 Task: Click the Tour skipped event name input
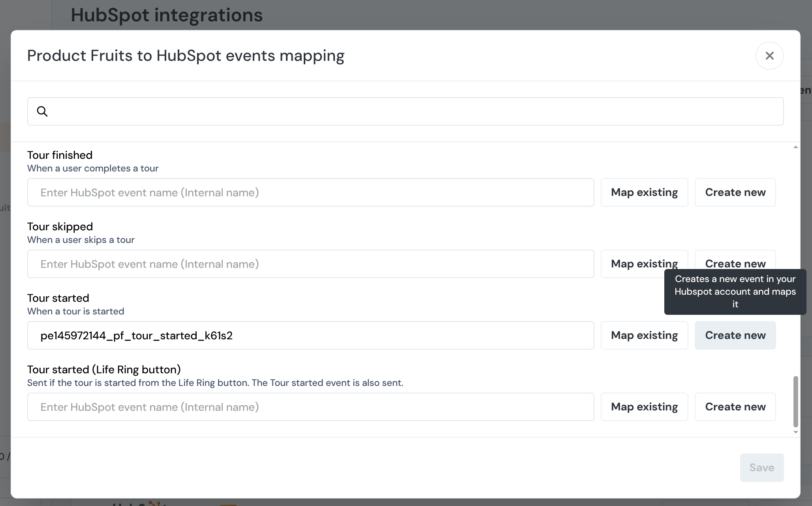[310, 264]
